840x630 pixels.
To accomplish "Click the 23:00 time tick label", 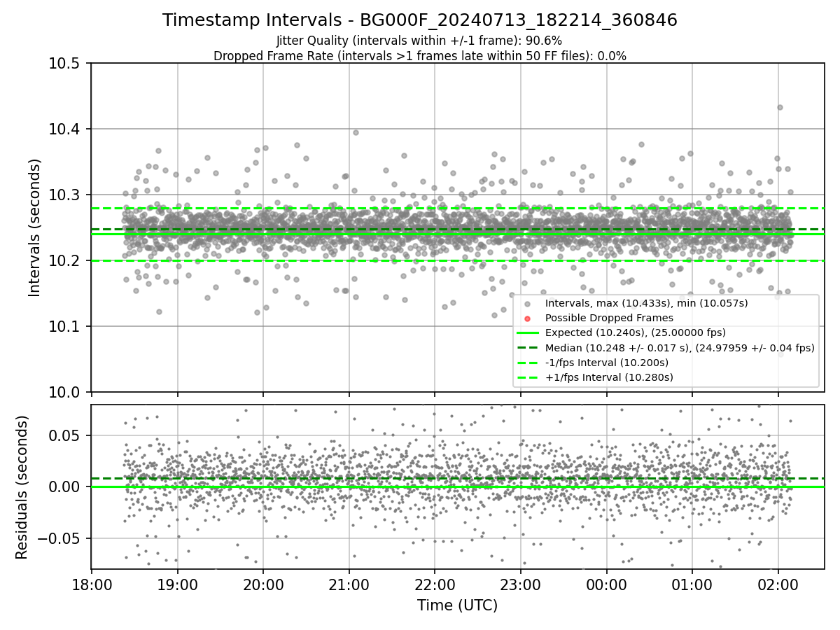I will coord(521,584).
